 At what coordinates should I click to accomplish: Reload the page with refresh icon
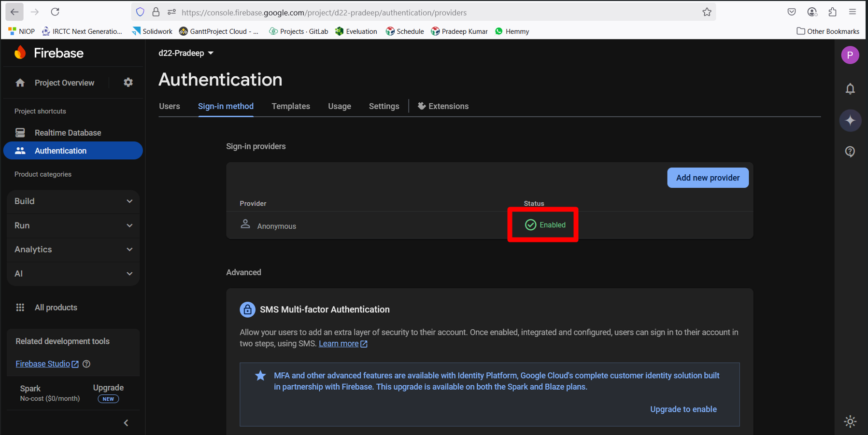pos(55,12)
